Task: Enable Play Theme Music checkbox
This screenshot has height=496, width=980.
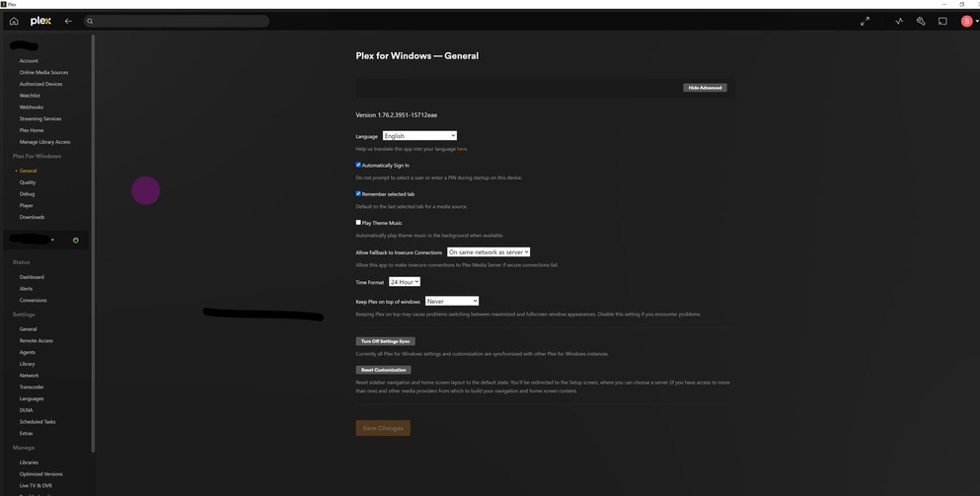Action: click(x=358, y=223)
